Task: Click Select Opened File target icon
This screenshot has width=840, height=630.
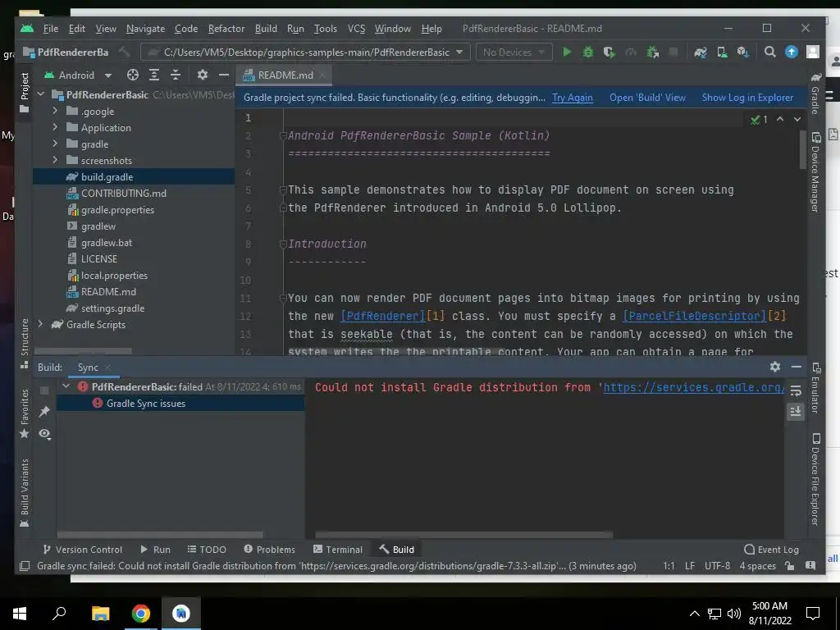Action: coord(133,75)
